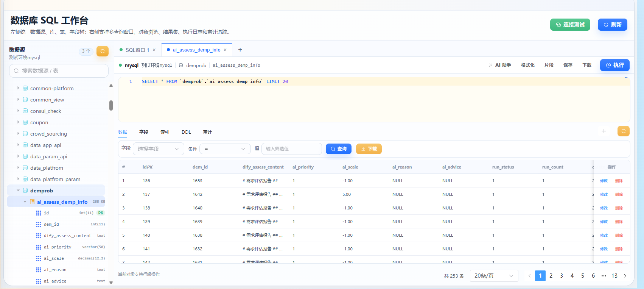Screen dimensions: 644x289
Task: Click 删除 link for row 141
Action: click(619, 249)
